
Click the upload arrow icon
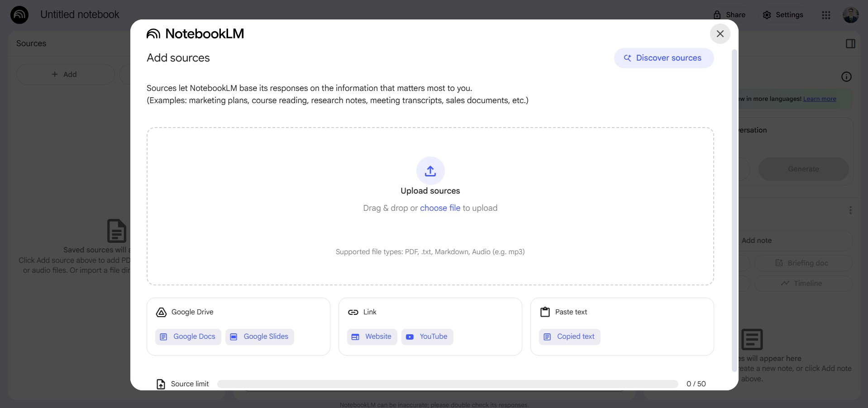[x=430, y=171]
